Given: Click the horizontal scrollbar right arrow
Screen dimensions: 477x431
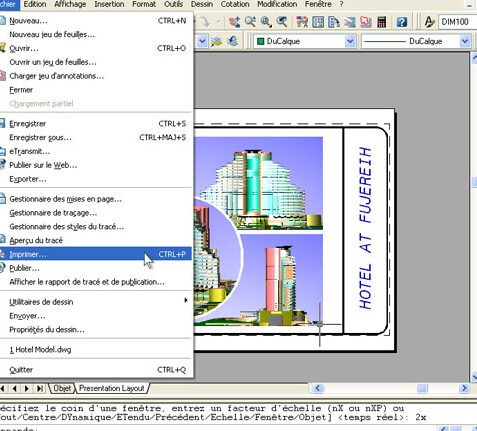Looking at the screenshot, I should click(x=464, y=388).
